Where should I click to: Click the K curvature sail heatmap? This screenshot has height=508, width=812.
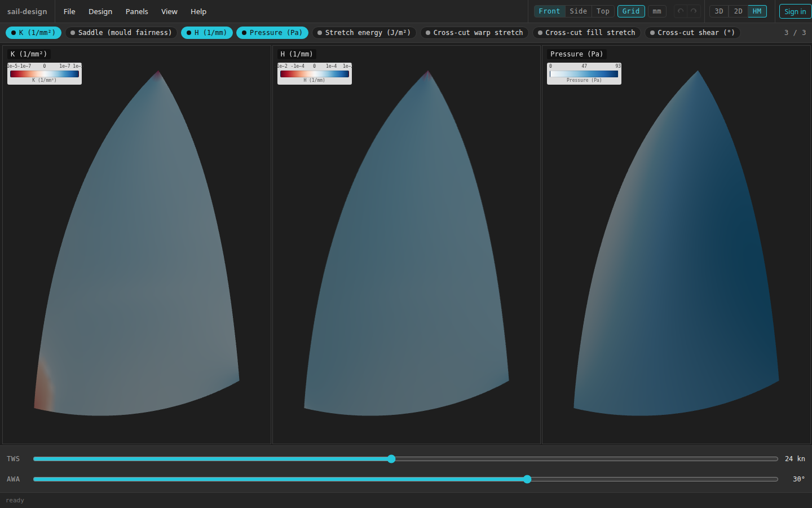click(x=136, y=243)
